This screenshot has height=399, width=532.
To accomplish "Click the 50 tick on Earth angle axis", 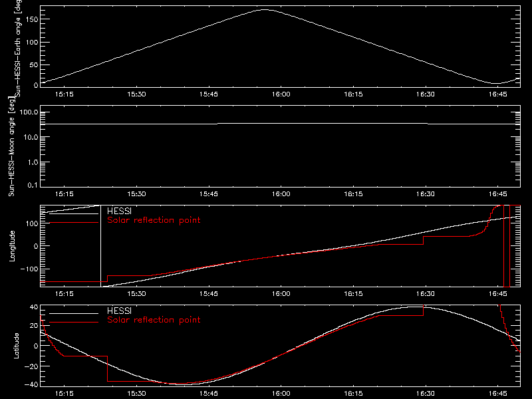I will coord(34,65).
